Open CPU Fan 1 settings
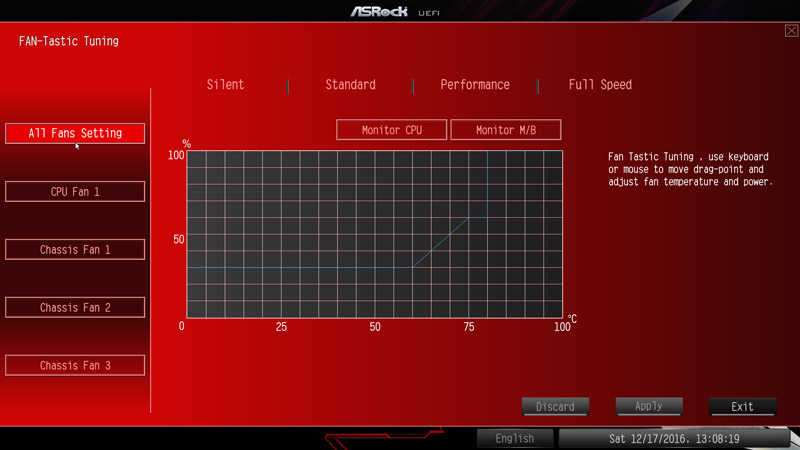 [x=75, y=191]
